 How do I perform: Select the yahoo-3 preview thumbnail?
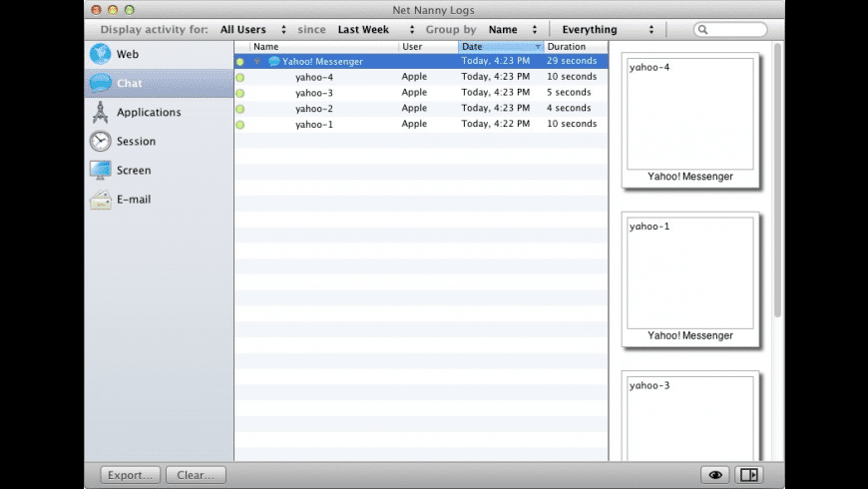click(690, 416)
